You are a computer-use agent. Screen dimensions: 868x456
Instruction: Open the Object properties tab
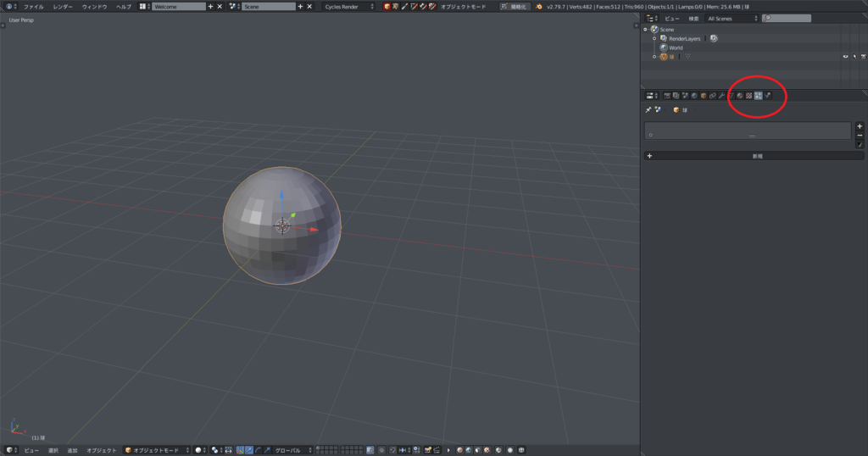point(704,96)
